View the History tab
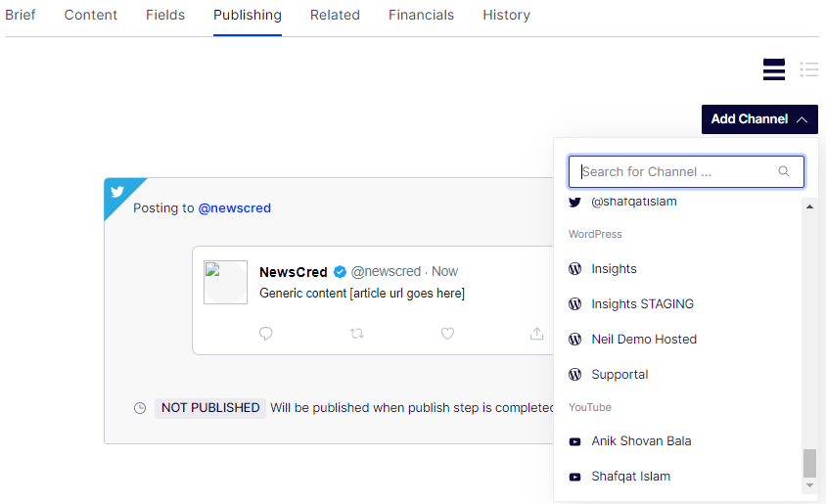Screen dimensions: 826x504 (507, 15)
